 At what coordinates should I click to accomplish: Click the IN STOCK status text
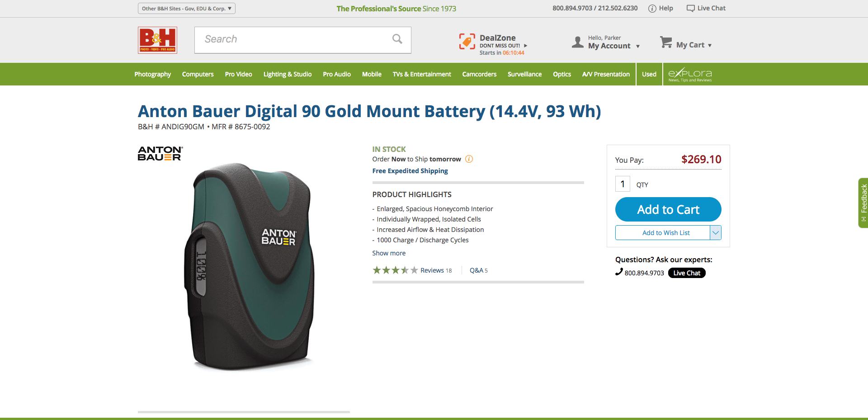[389, 149]
